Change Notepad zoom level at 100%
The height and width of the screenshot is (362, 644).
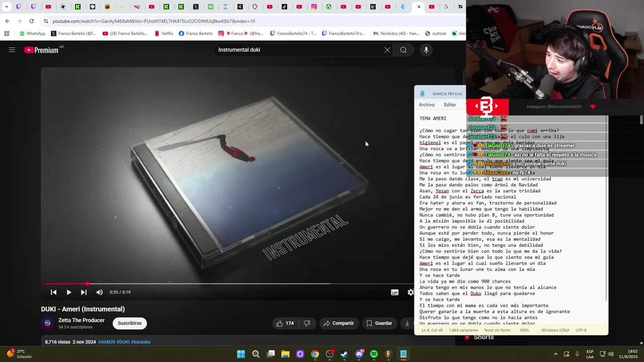coord(524,330)
